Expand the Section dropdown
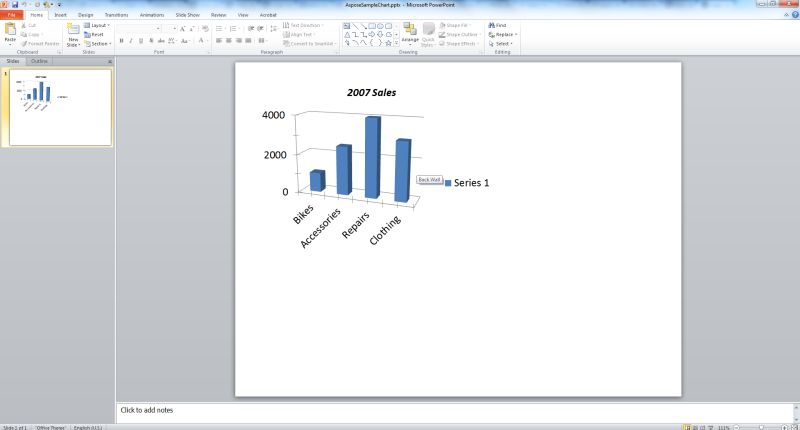This screenshot has width=800, height=430. 98,44
